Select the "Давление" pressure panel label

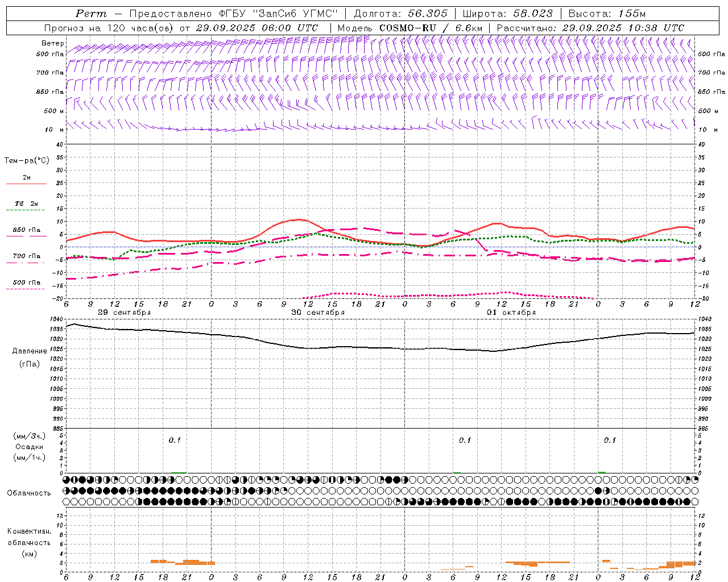click(30, 351)
